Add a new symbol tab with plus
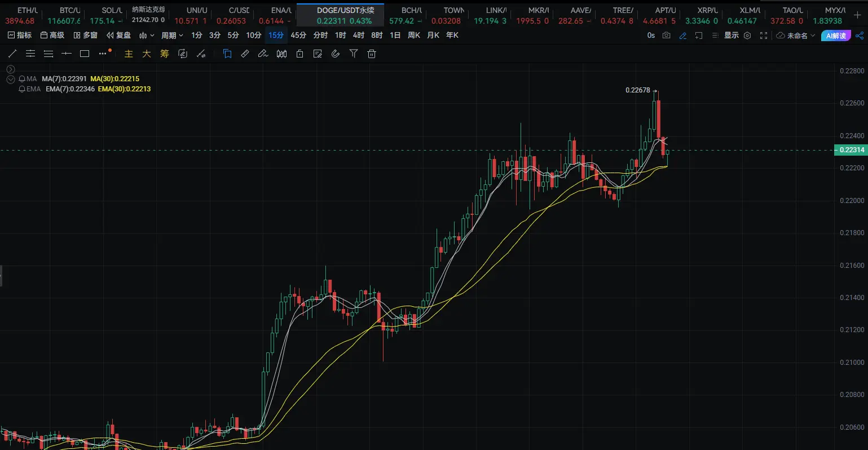 857,15
